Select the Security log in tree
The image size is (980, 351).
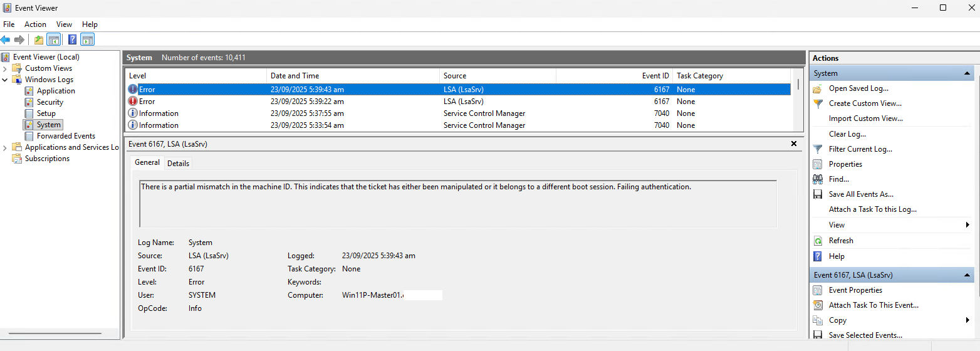coord(50,102)
